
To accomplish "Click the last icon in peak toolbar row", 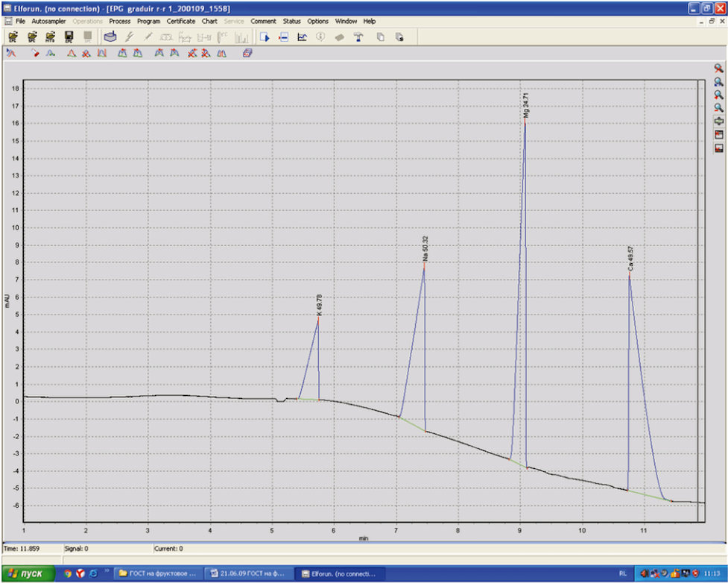I will pyautogui.click(x=247, y=53).
